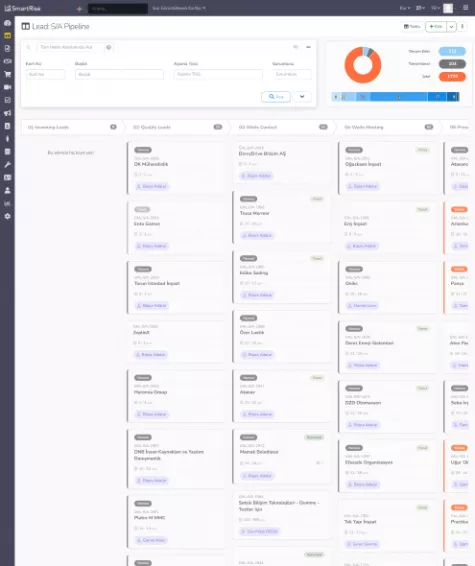Image resolution: width=475 pixels, height=566 pixels.
Task: Open the video camera icon in sidebar
Action: coord(7,87)
